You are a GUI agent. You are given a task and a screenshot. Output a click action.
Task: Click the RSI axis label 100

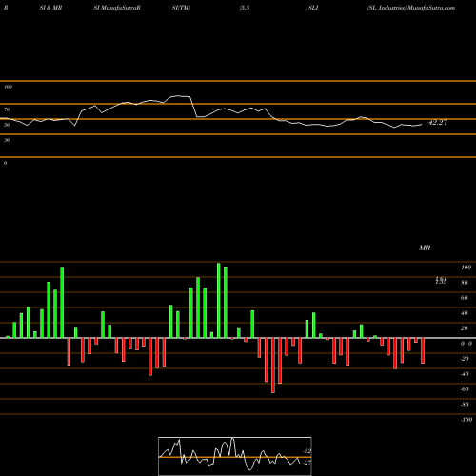point(9,87)
